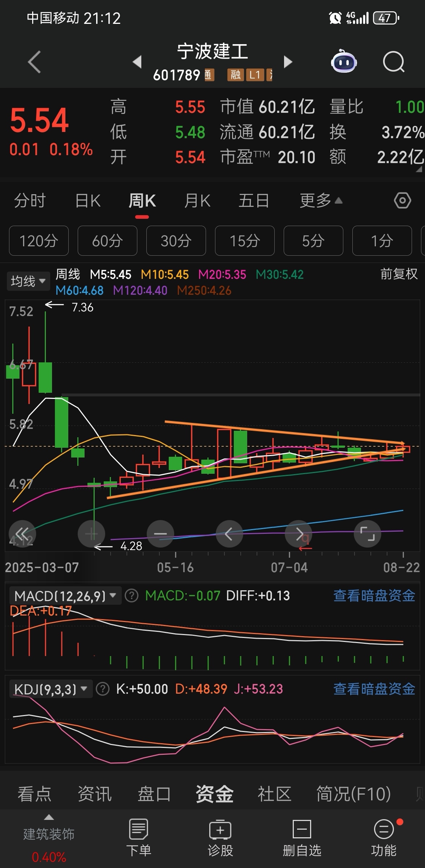Tap the M60:4.68 moving average value

click(80, 290)
